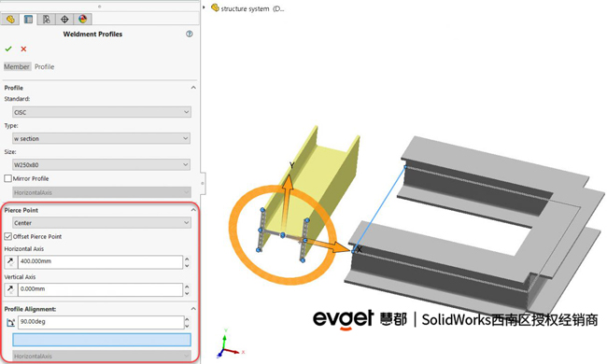Open the FeatureManager design tree tab
Viewport: 607px width, 364px height.
click(x=10, y=19)
